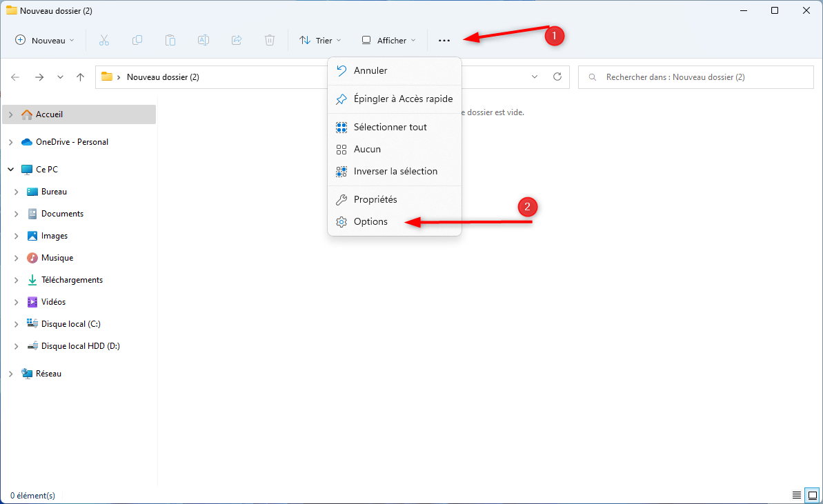Click the Téléchargements arrow icon
Screen dimensions: 823x504
click(x=32, y=280)
